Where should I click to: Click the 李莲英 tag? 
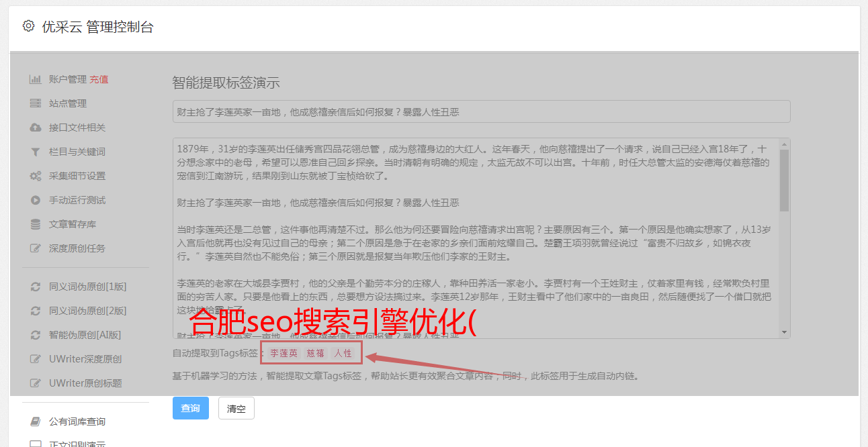tap(284, 353)
